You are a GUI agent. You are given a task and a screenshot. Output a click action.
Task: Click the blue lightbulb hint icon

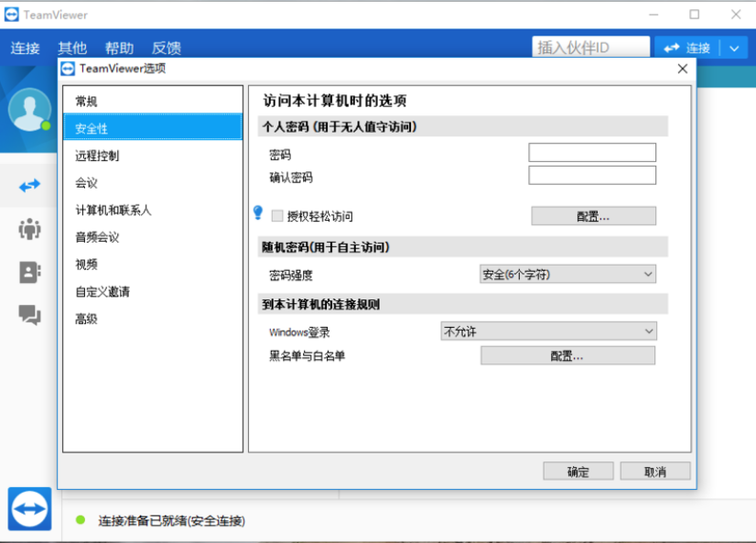click(x=258, y=212)
